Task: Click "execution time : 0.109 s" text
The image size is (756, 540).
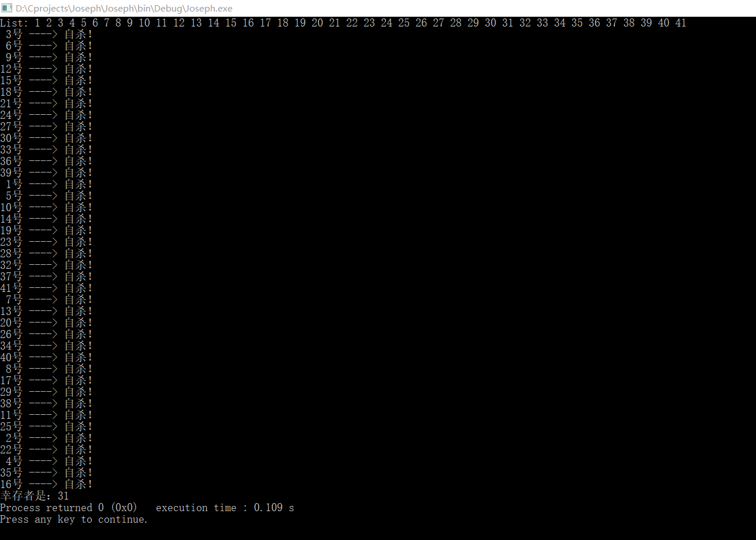Action: (x=225, y=508)
